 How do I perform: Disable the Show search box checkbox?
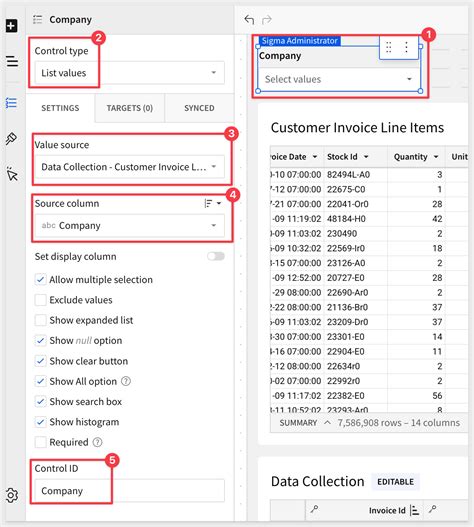[41, 401]
